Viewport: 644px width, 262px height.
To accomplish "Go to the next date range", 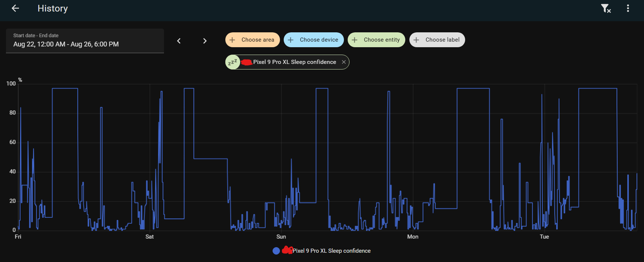I will pyautogui.click(x=205, y=41).
